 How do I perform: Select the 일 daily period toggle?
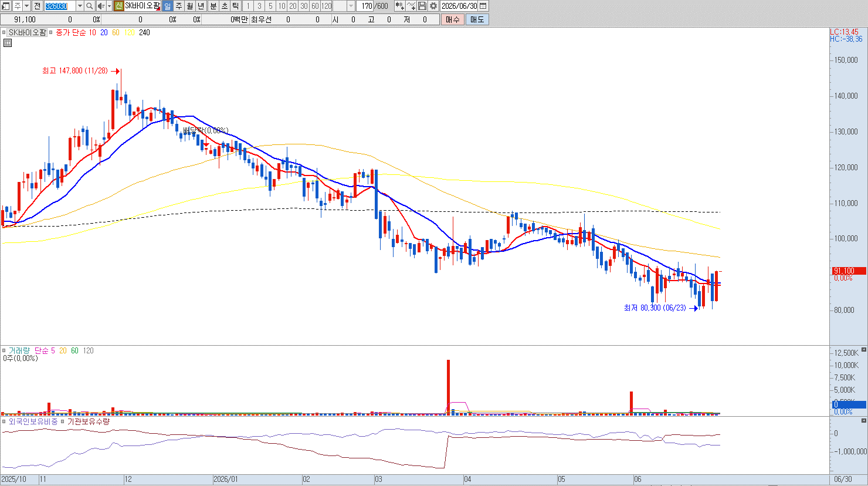click(x=168, y=6)
